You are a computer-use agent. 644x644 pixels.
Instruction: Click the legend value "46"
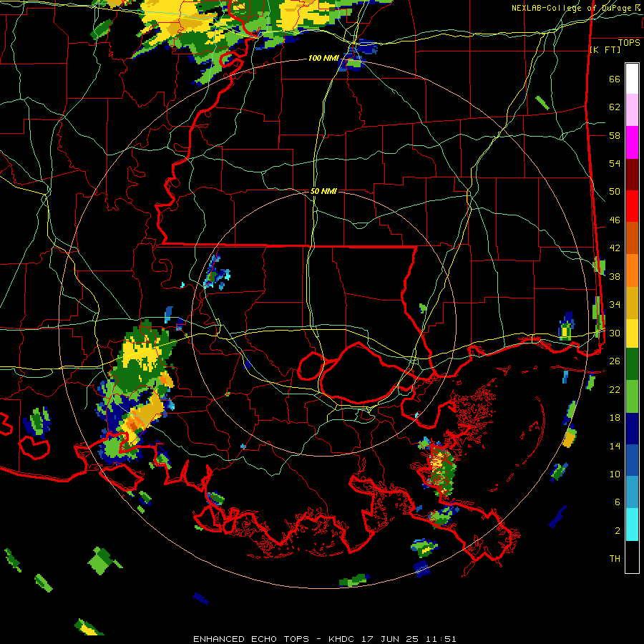tap(615, 220)
